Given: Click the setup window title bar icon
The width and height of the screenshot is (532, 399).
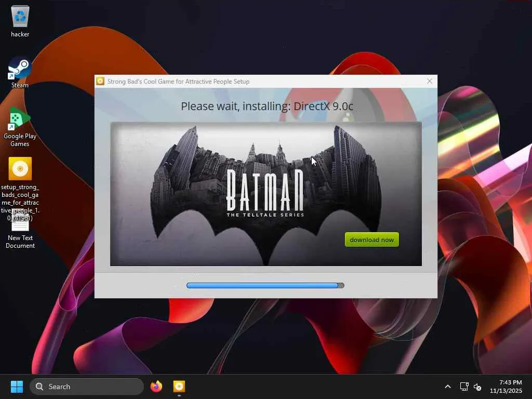Looking at the screenshot, I should click(100, 82).
